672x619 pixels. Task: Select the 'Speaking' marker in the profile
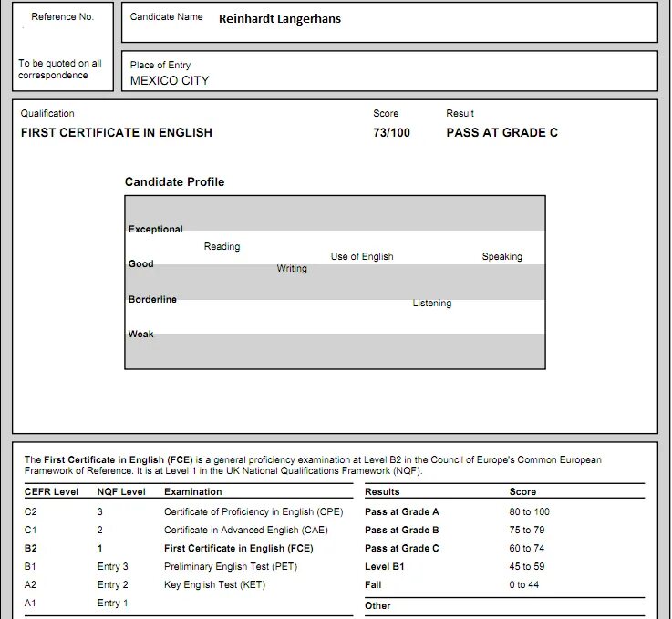click(501, 256)
